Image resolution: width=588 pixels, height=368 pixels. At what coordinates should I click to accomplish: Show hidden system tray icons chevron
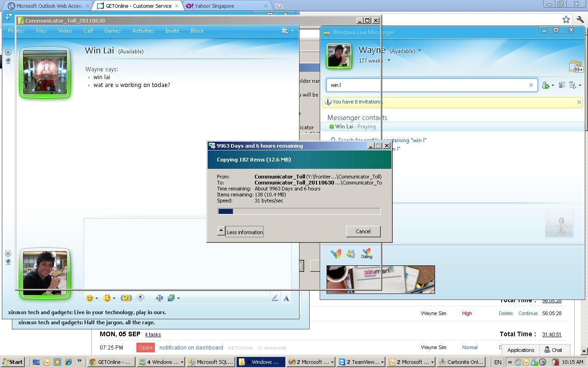pos(510,362)
